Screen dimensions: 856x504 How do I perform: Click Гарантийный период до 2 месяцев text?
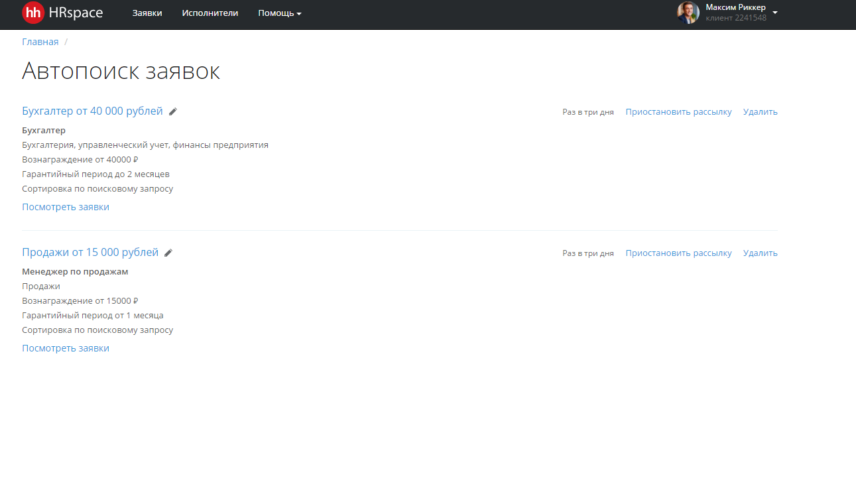(x=95, y=174)
